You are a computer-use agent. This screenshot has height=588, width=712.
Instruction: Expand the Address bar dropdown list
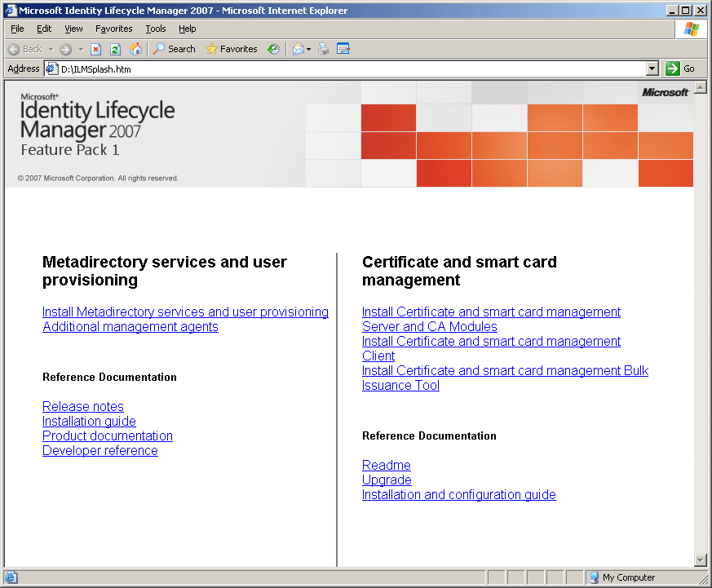(x=652, y=69)
